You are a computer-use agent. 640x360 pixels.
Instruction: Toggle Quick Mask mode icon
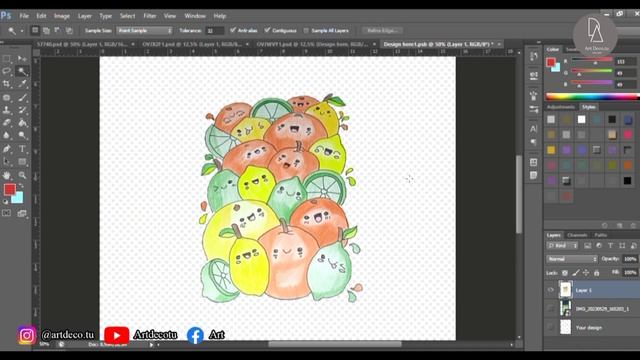pyautogui.click(x=7, y=213)
